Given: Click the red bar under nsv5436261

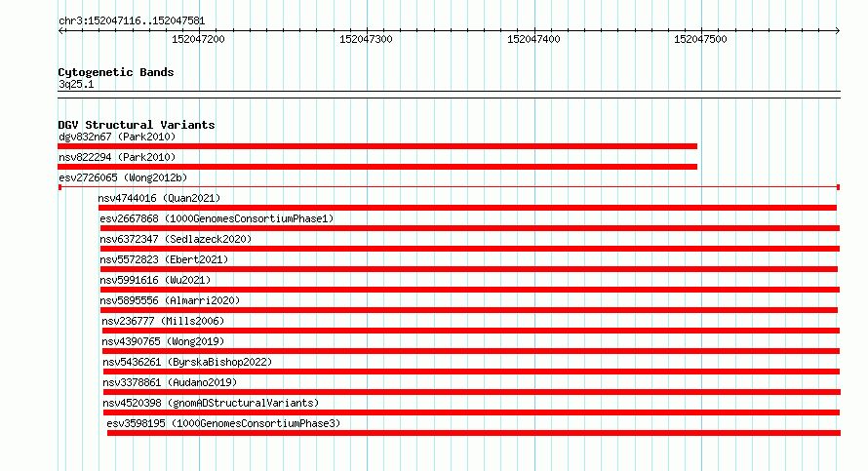Looking at the screenshot, I should (472, 372).
